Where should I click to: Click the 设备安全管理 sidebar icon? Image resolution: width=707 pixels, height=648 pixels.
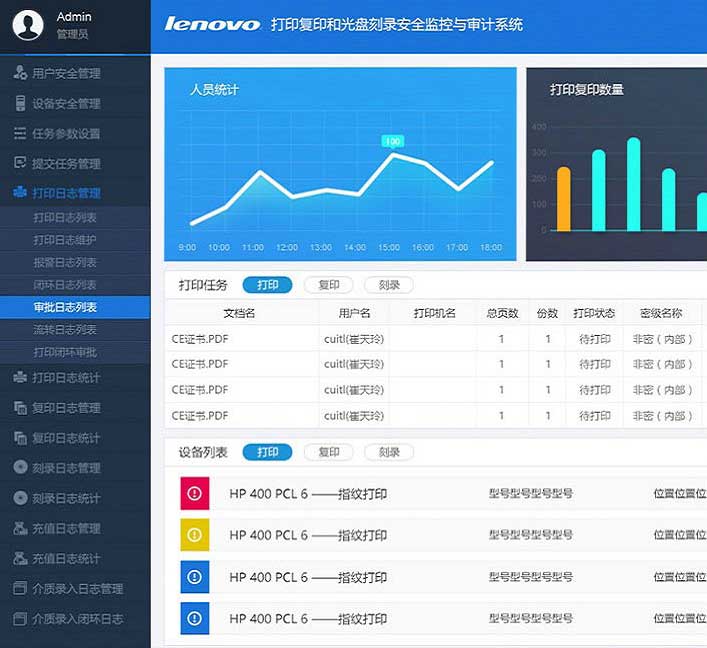tap(20, 103)
